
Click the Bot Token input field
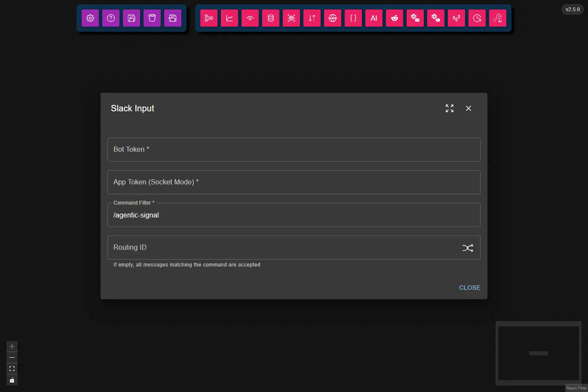[x=294, y=150]
